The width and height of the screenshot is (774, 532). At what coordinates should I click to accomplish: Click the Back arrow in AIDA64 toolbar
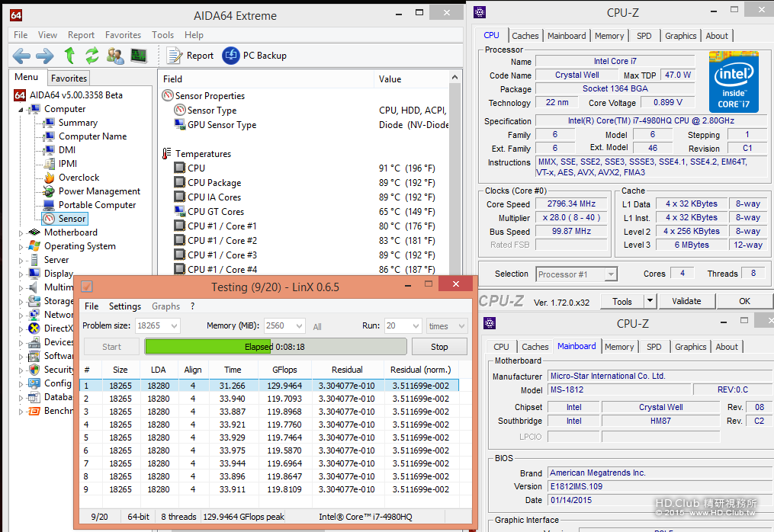pyautogui.click(x=21, y=56)
